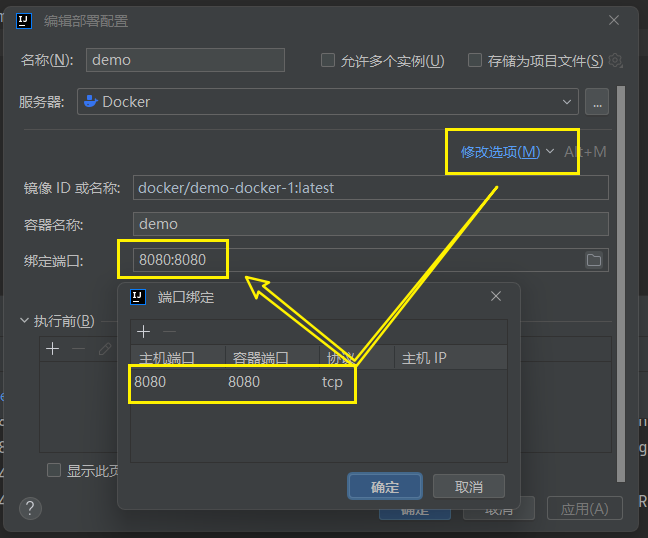Toggle the 存储为项目文件 checkbox

click(x=475, y=60)
